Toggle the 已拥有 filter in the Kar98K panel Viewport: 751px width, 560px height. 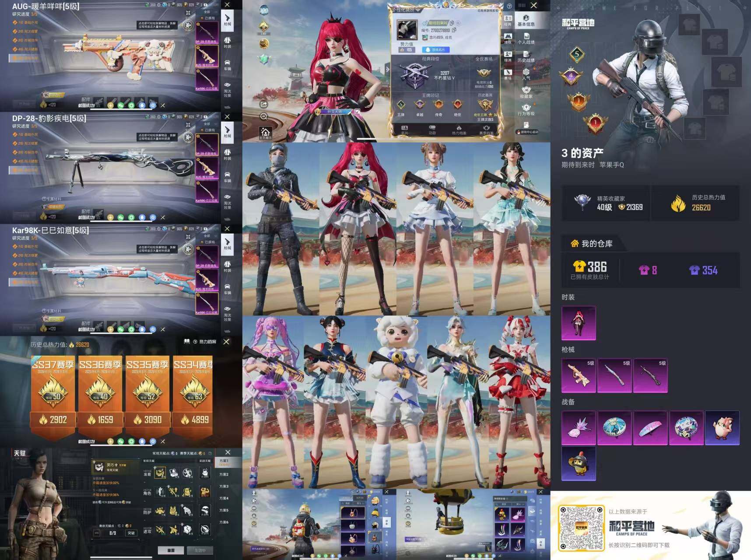pyautogui.click(x=208, y=242)
